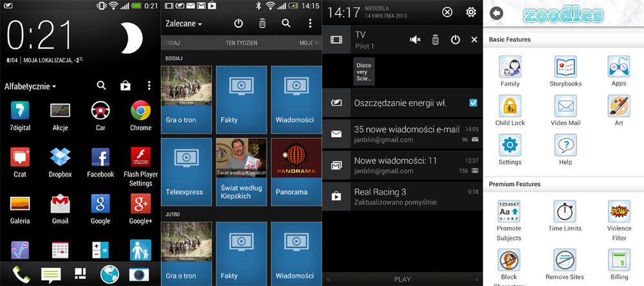The height and width of the screenshot is (286, 644).
Task: Open Violence Filter feature
Action: click(619, 221)
